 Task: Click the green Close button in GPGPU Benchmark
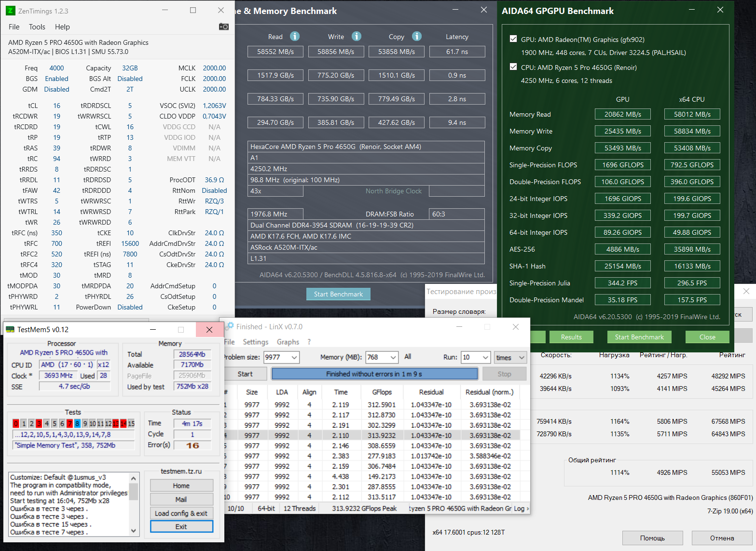click(x=707, y=337)
